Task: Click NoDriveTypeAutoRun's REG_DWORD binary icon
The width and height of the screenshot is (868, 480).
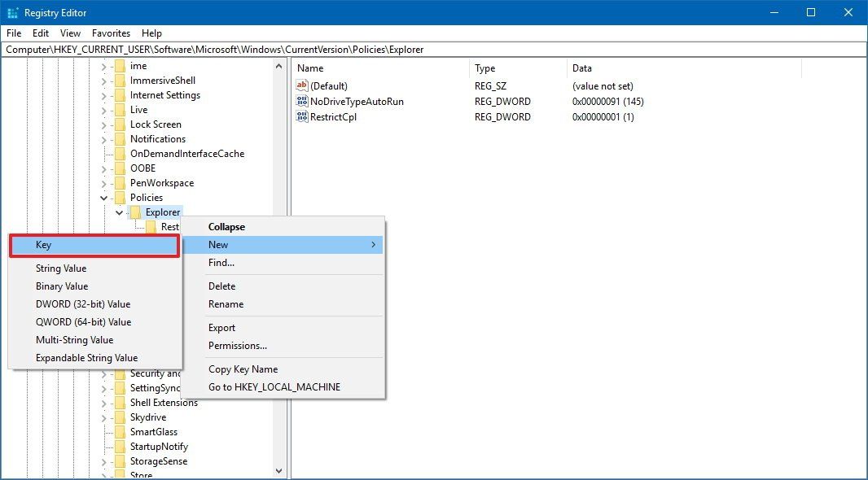Action: (x=301, y=101)
